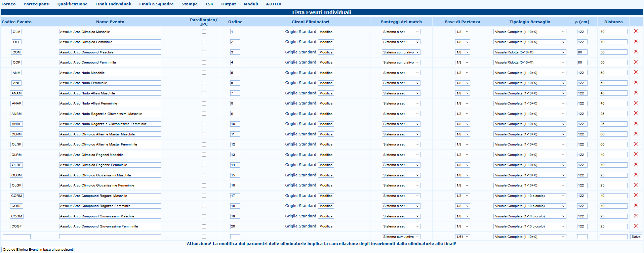Image resolution: width=644 pixels, height=253 pixels.
Task: Delete the ANBM event row
Action: [636, 113]
